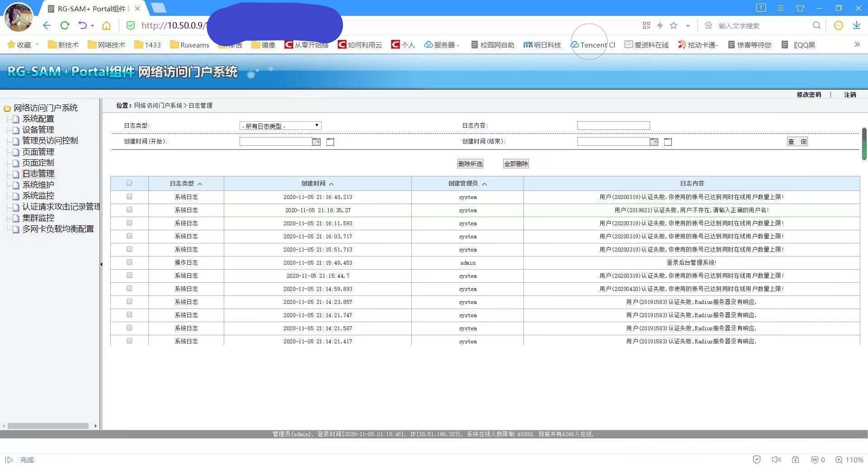Open the 校园网自助 bookmark
Screen dimensions: 868x466
492,45
